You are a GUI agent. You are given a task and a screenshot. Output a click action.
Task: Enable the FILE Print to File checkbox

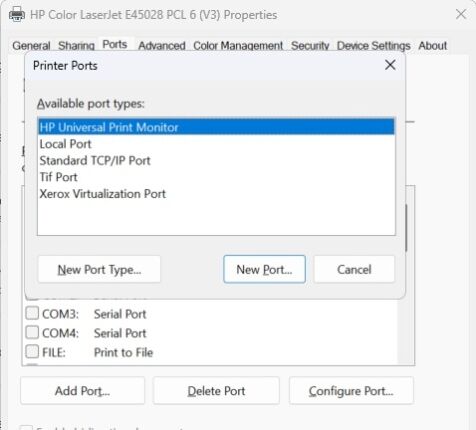pyautogui.click(x=32, y=351)
